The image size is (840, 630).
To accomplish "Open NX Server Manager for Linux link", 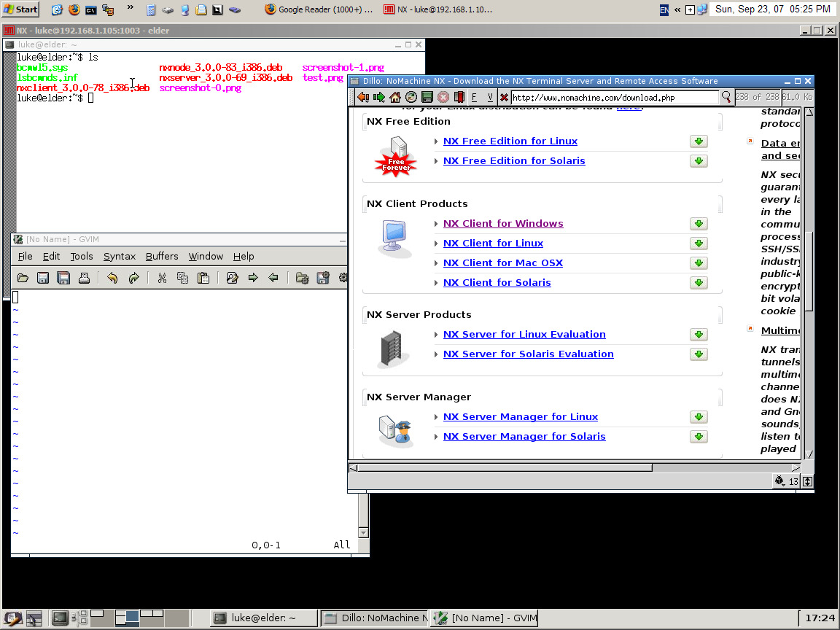I will pyautogui.click(x=520, y=417).
